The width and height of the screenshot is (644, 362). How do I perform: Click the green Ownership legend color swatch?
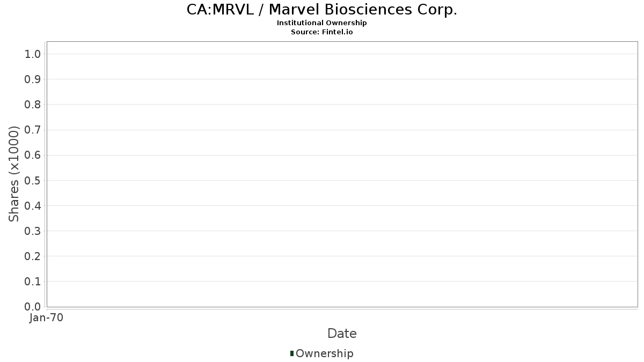coord(292,353)
